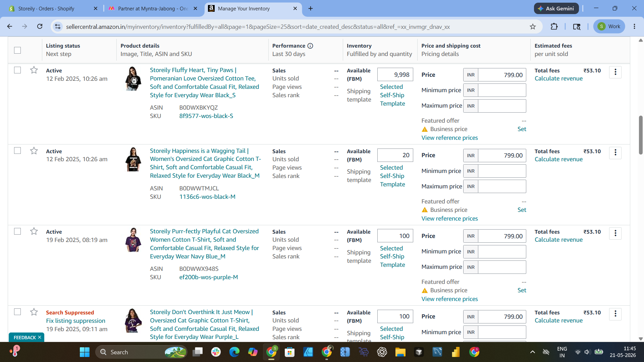
Task: Favorite the Pomeranian Love Black_S listing star
Action: [x=34, y=70]
